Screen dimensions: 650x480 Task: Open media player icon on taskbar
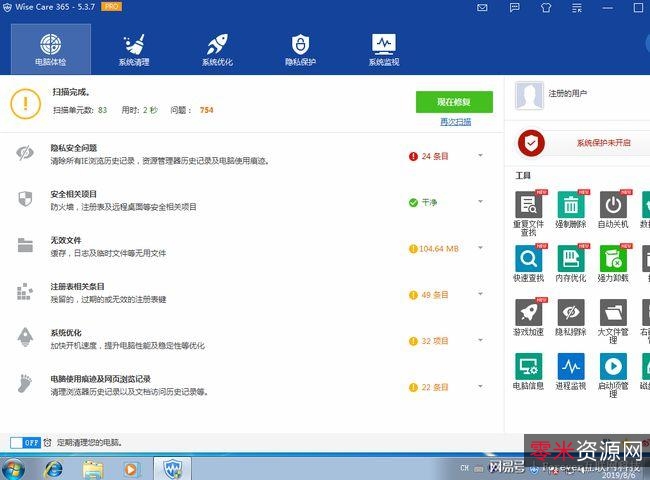coord(131,469)
